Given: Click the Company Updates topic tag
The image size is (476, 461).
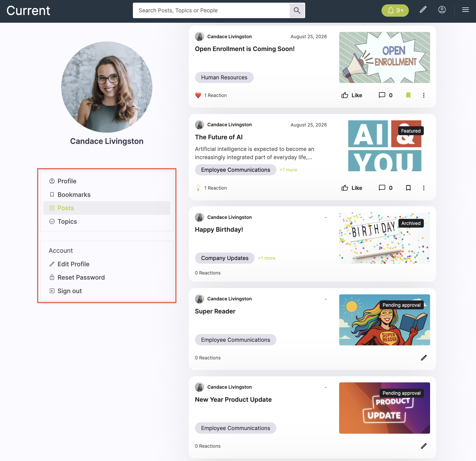Looking at the screenshot, I should (x=225, y=258).
